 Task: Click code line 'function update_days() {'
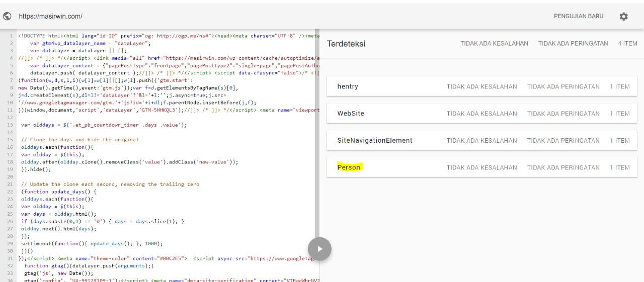pos(59,192)
